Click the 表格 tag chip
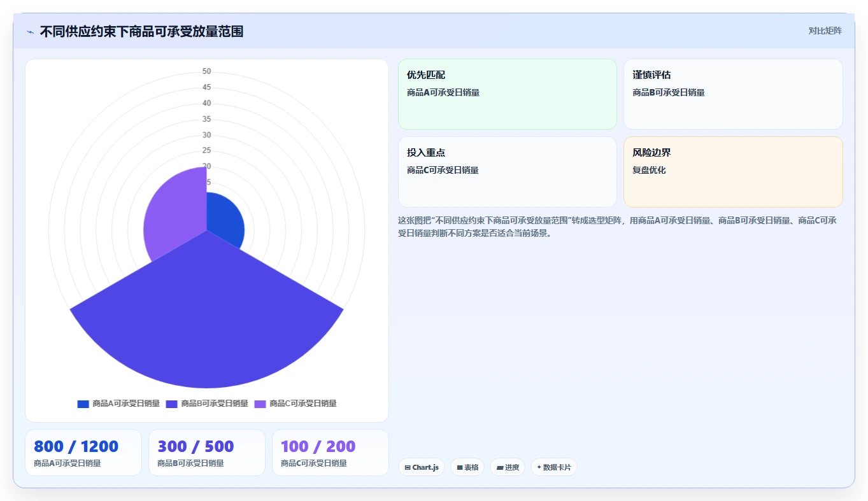The image size is (868, 501). coord(467,467)
